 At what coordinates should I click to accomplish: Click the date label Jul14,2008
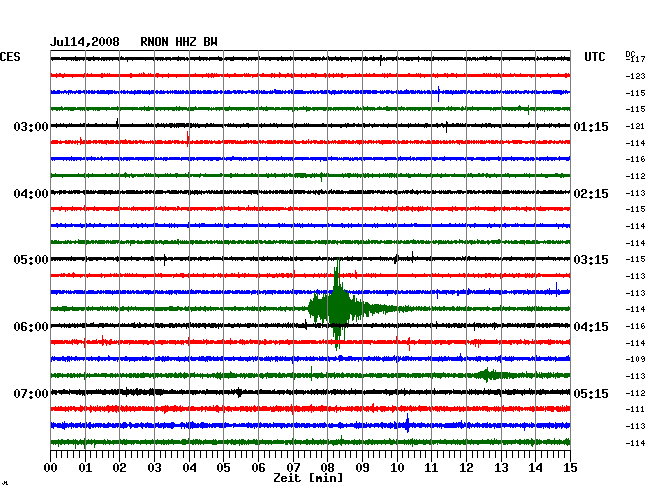85,42
